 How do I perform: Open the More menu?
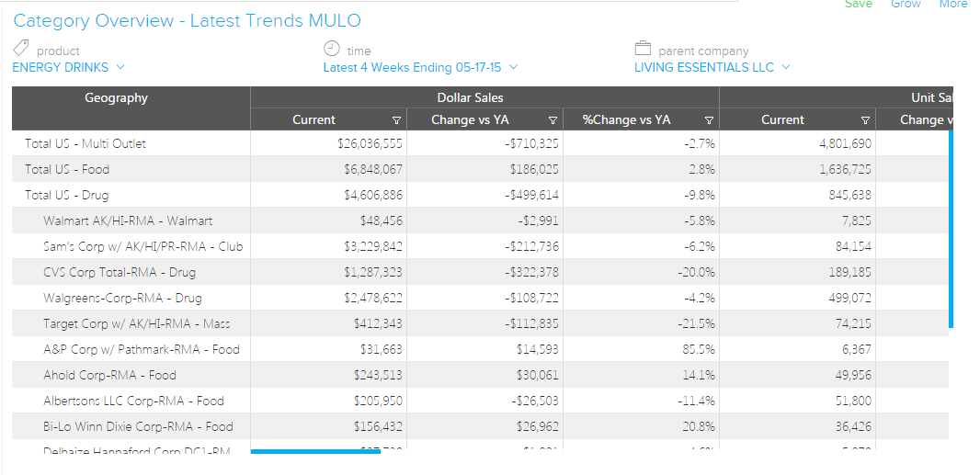pos(952,5)
